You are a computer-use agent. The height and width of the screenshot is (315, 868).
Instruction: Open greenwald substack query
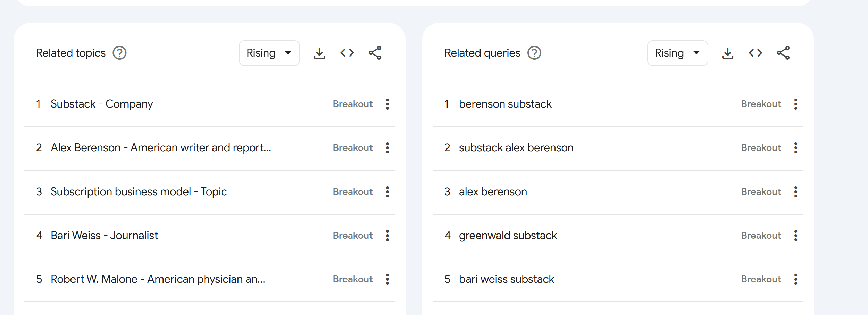click(508, 236)
